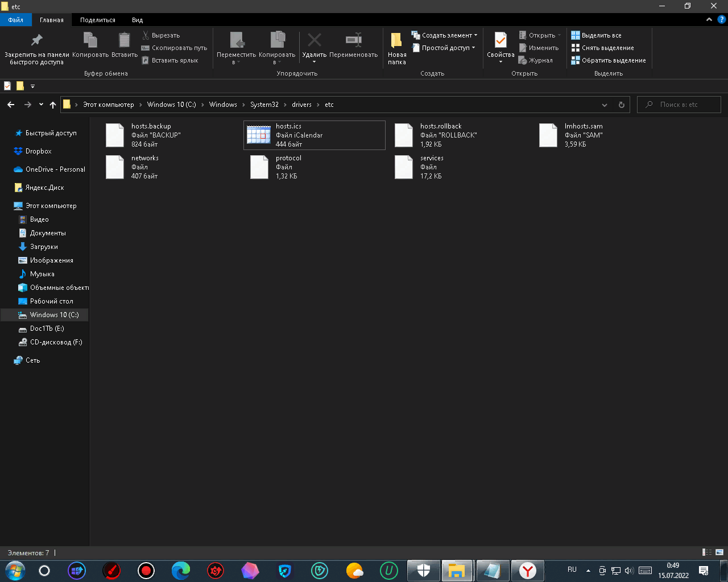Show hidden tray icons arrow
This screenshot has width=728, height=582.
588,571
